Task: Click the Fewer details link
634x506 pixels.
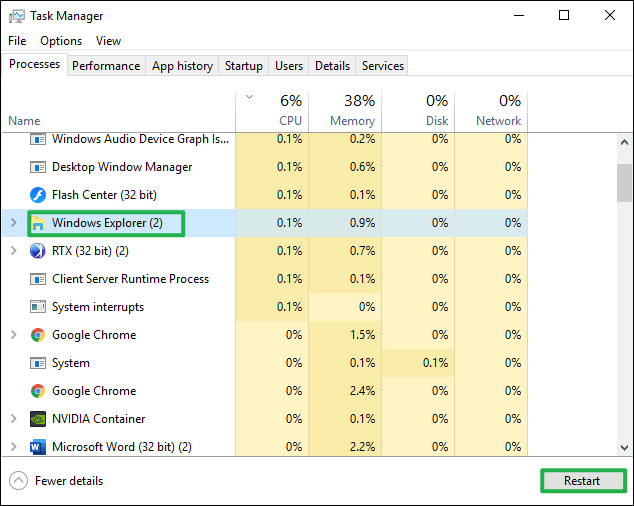Action: coord(69,481)
